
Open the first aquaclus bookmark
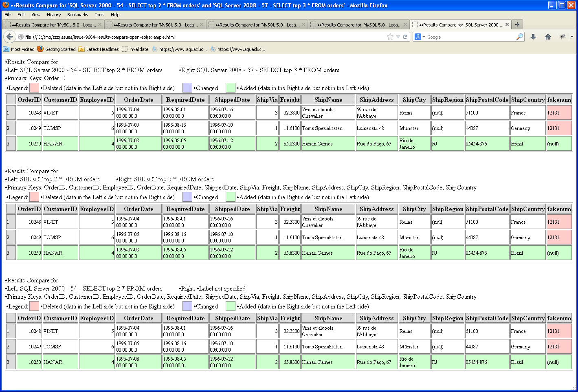pyautogui.click(x=179, y=49)
